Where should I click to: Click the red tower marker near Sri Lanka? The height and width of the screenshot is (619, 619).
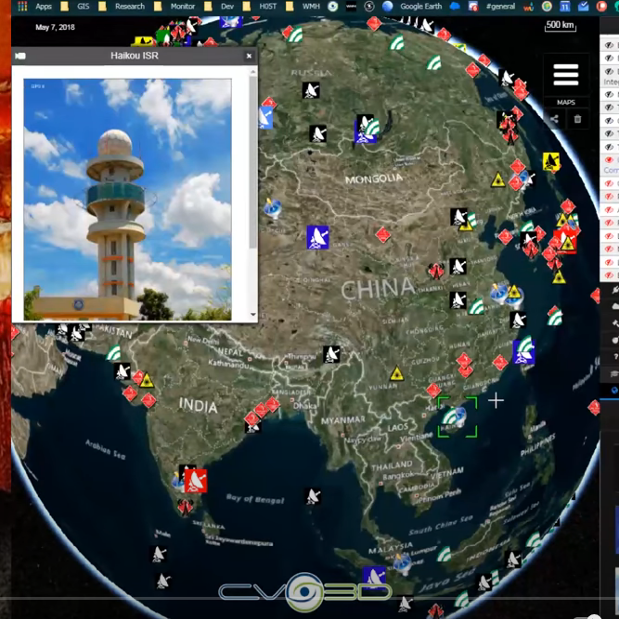click(x=185, y=507)
